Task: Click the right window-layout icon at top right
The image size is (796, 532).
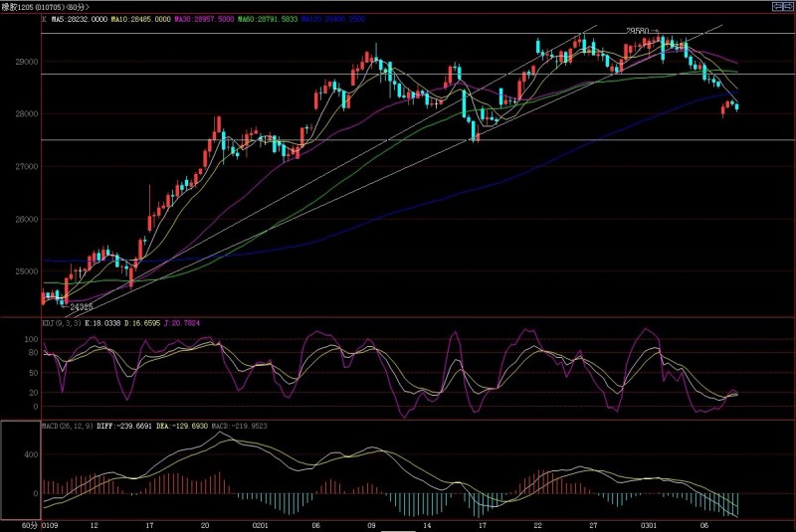Action: pyautogui.click(x=787, y=6)
